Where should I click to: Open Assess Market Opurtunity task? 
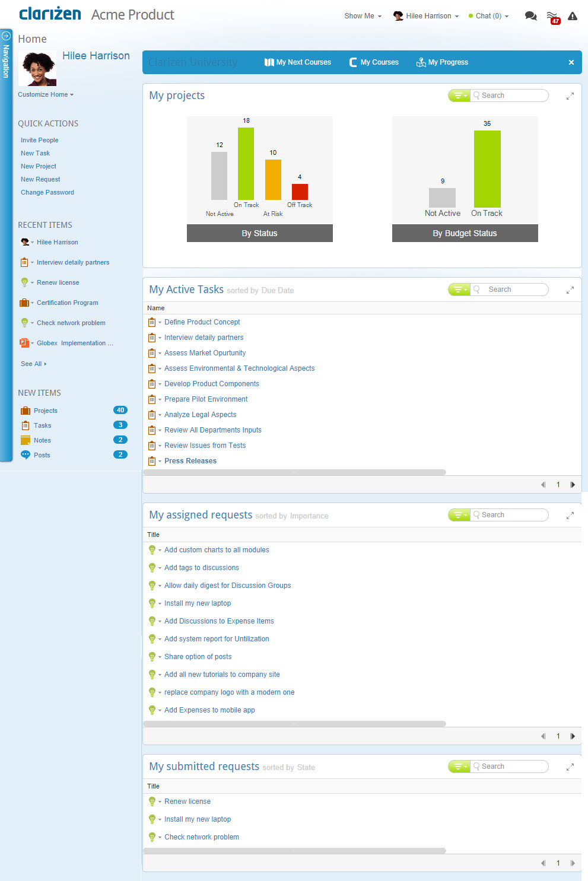[205, 353]
